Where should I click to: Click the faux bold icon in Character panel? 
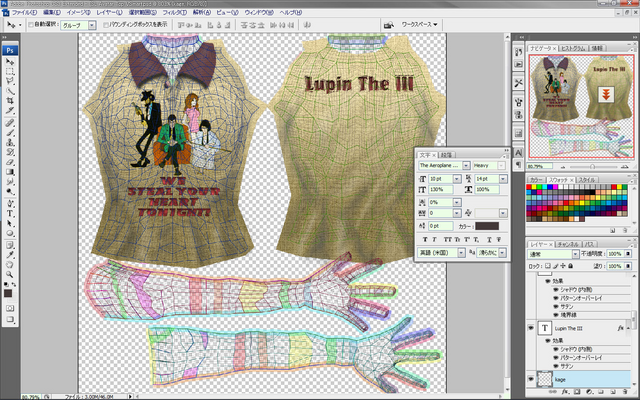(x=425, y=240)
